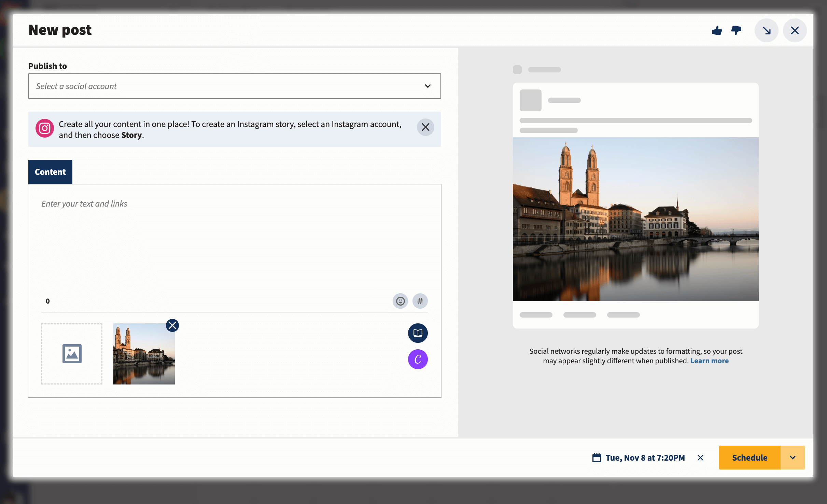Viewport: 827px width, 504px height.
Task: Dismiss the Instagram story tip banner
Action: tap(425, 127)
